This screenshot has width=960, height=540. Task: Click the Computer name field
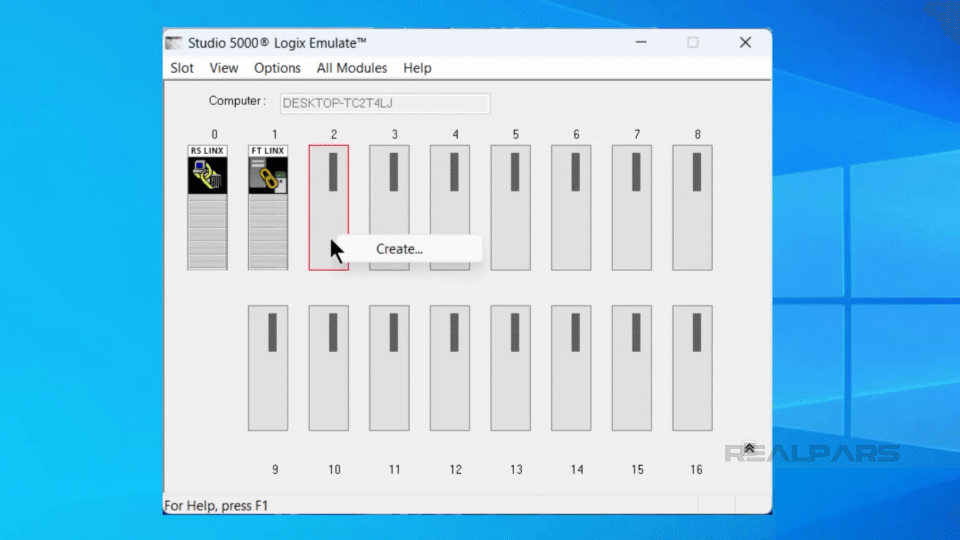tap(384, 103)
